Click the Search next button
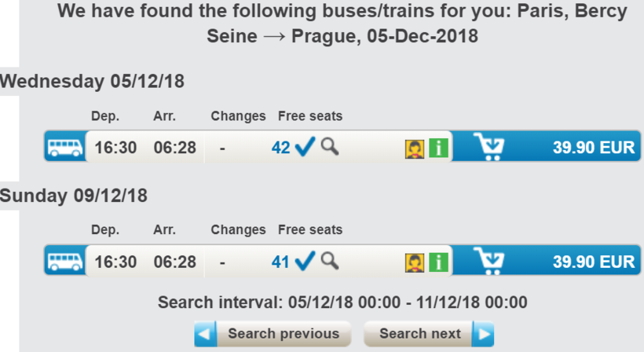Image resolution: width=644 pixels, height=352 pixels. coord(419,334)
